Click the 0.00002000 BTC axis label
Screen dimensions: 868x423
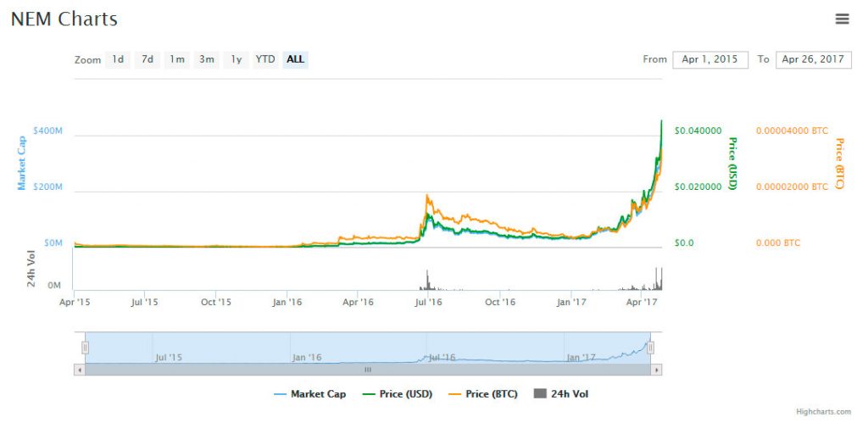click(x=793, y=186)
